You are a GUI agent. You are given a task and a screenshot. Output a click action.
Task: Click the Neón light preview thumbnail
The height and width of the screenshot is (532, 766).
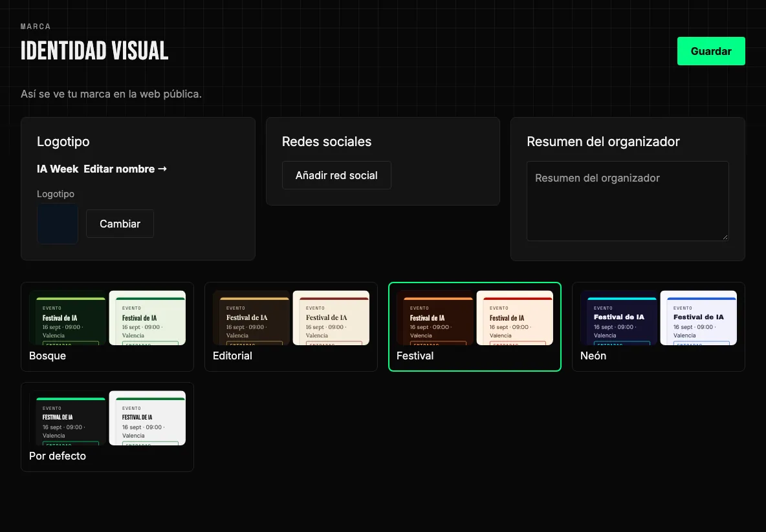tap(698, 318)
